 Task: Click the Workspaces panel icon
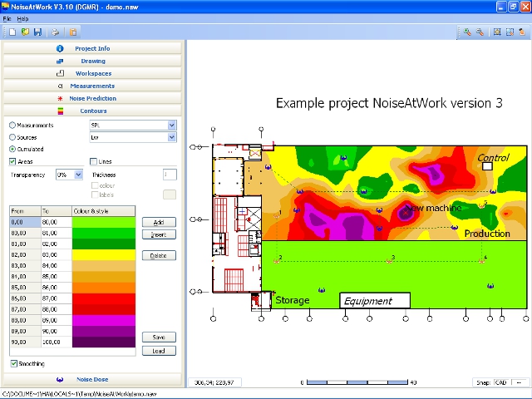coord(60,73)
